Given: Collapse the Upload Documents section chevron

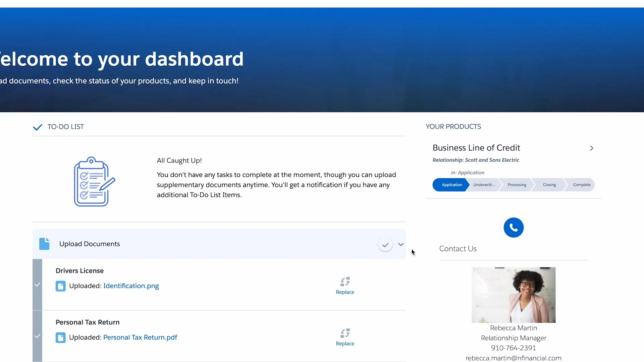Looking at the screenshot, I should [401, 244].
